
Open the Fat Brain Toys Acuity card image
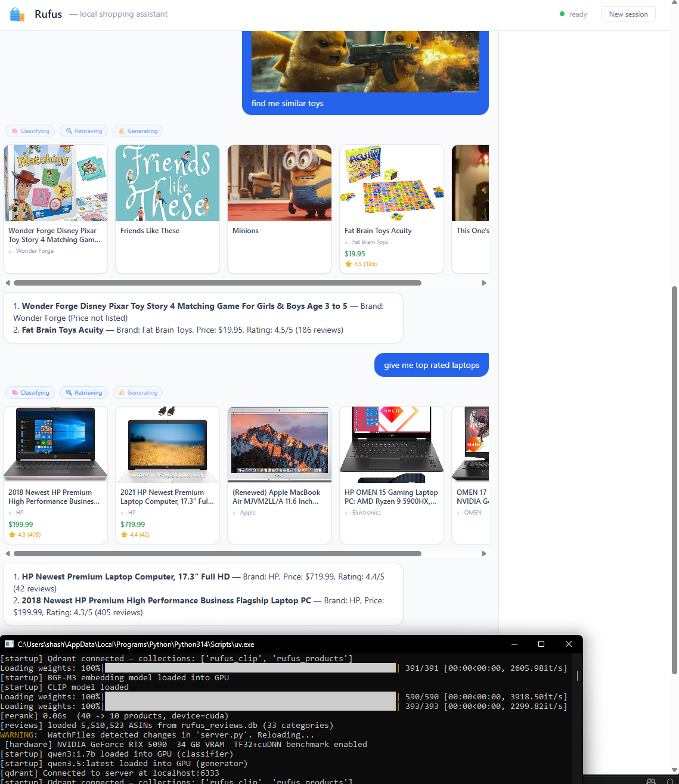(392, 183)
